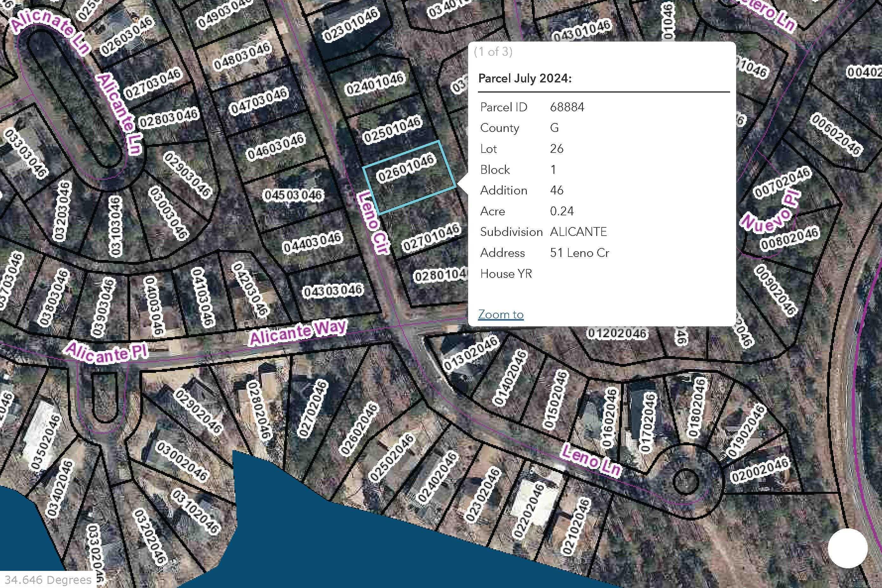Select parcel labeled 02501046
The width and height of the screenshot is (882, 588).
(x=393, y=130)
